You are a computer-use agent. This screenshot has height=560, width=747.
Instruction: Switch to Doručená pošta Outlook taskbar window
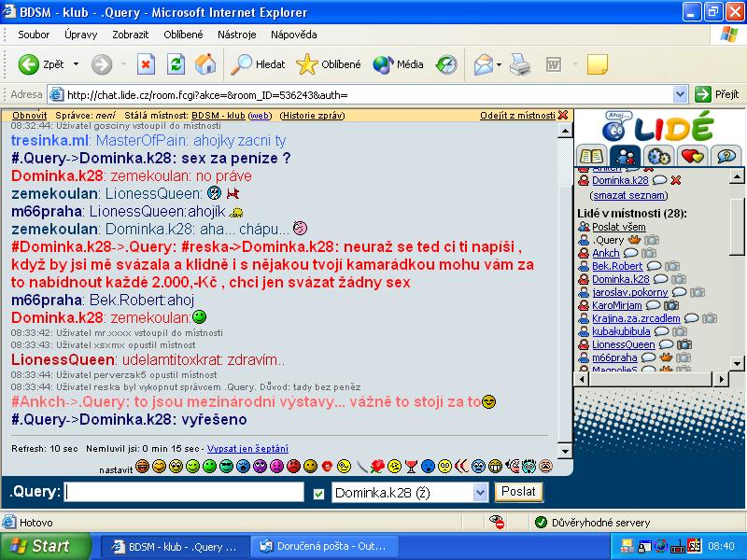click(325, 546)
